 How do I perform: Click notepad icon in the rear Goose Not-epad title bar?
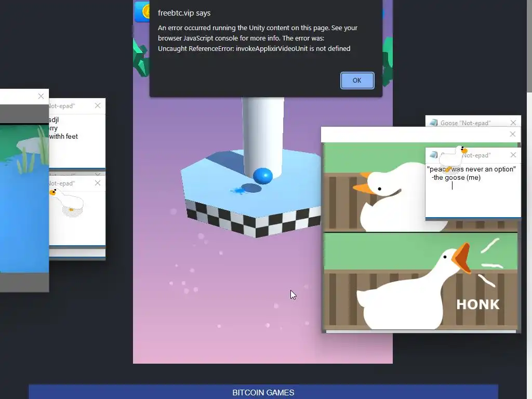coord(433,123)
